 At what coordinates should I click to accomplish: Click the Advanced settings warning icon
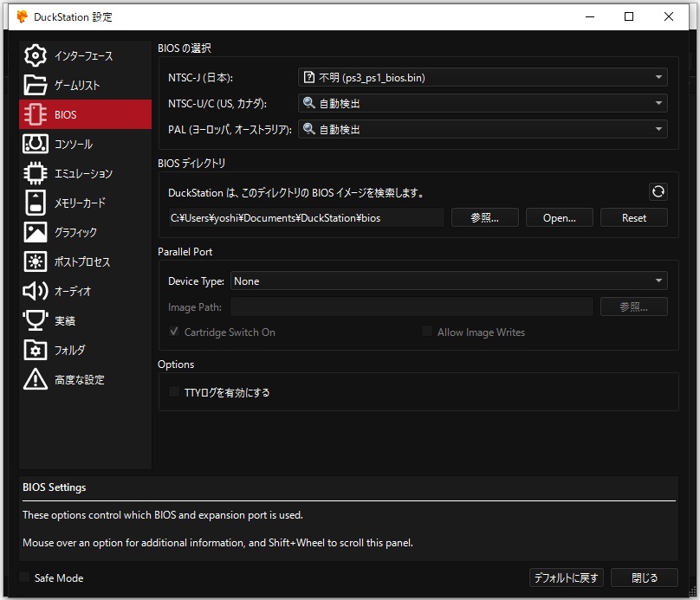36,379
